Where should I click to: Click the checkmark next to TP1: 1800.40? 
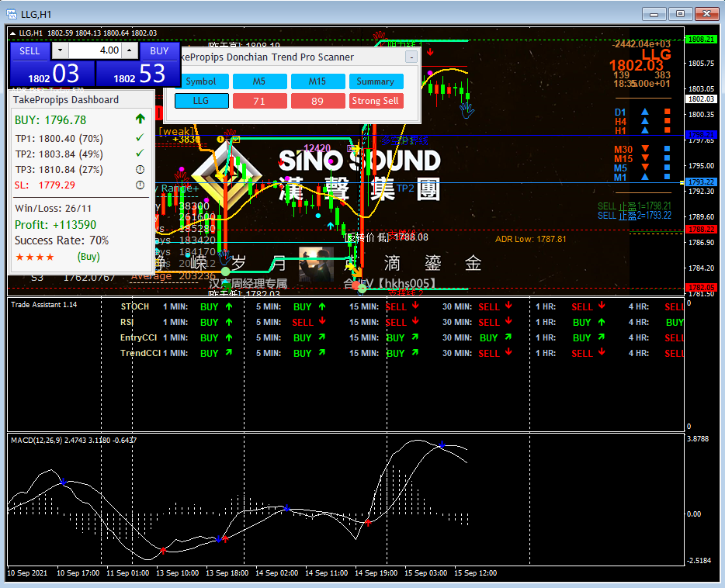[x=140, y=137]
